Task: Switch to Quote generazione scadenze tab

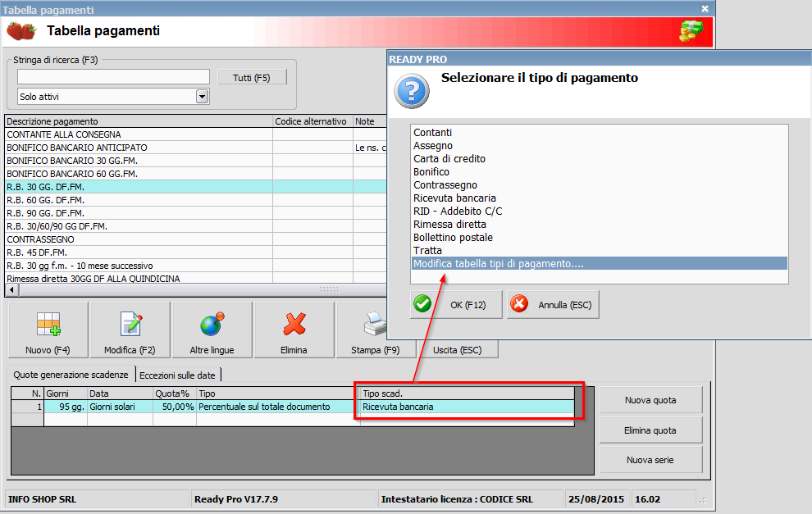Action: (71, 375)
